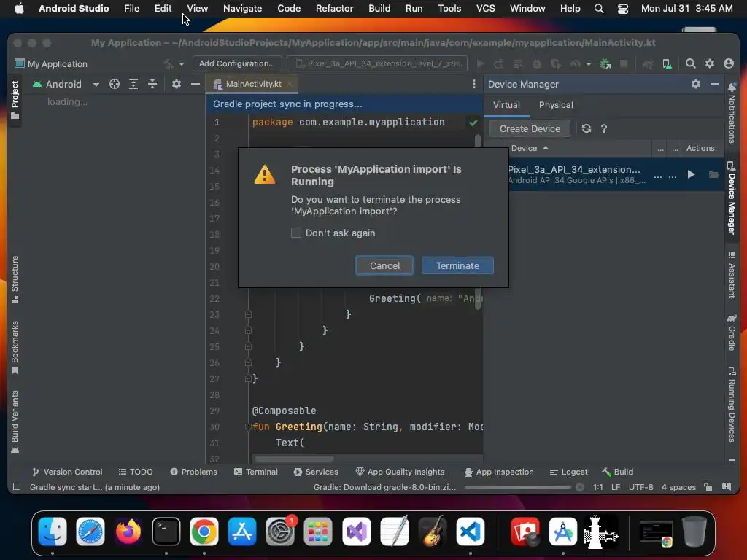
Task: Hide the Device Manager panel
Action: (x=715, y=84)
